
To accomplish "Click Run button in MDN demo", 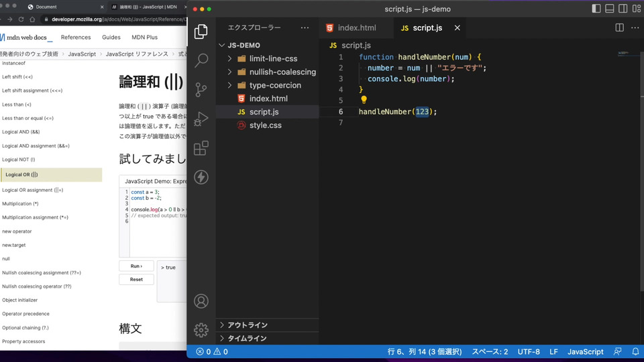I will tap(136, 266).
